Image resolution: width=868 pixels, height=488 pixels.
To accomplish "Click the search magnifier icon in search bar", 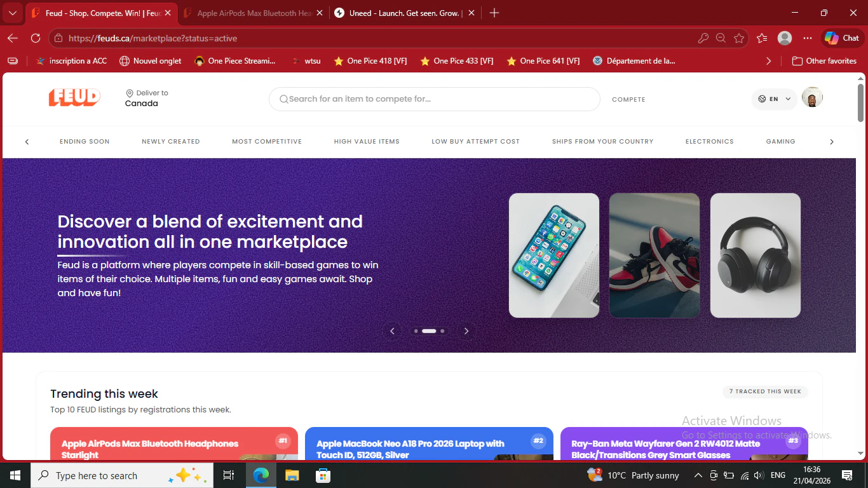I will [x=284, y=99].
